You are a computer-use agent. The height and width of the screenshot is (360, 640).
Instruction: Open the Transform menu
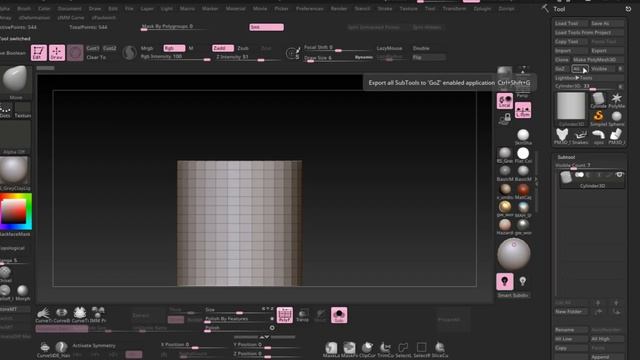tap(454, 9)
